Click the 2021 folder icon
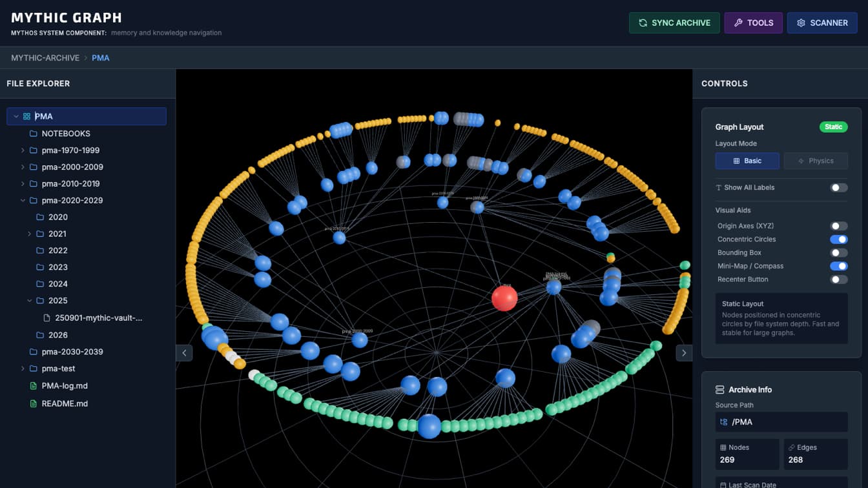The image size is (868, 488). pyautogui.click(x=40, y=234)
